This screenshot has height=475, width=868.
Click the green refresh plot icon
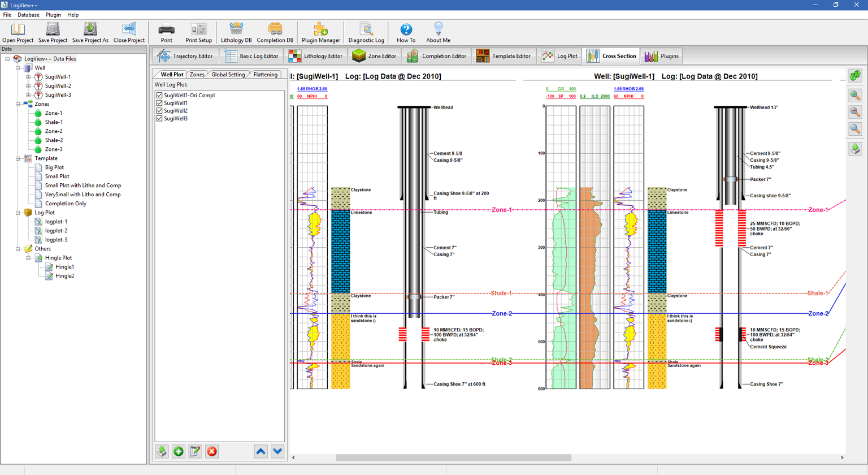[x=855, y=76]
